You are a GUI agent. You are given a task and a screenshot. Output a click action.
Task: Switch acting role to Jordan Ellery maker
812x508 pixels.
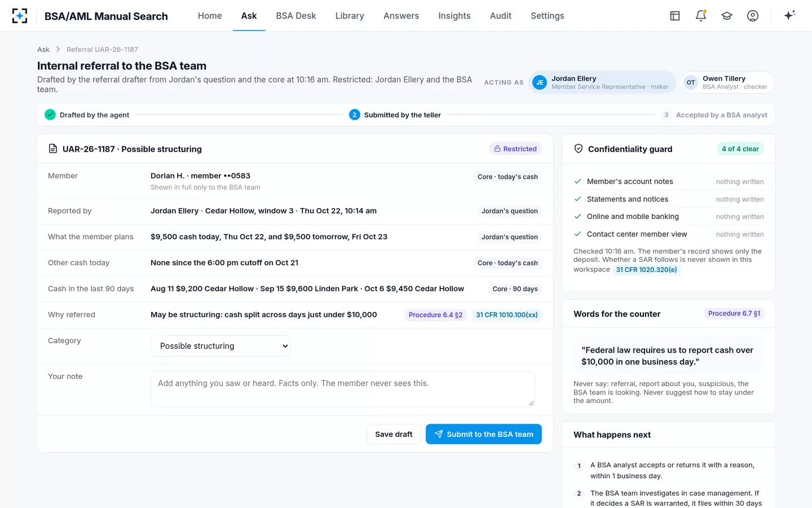(602, 82)
